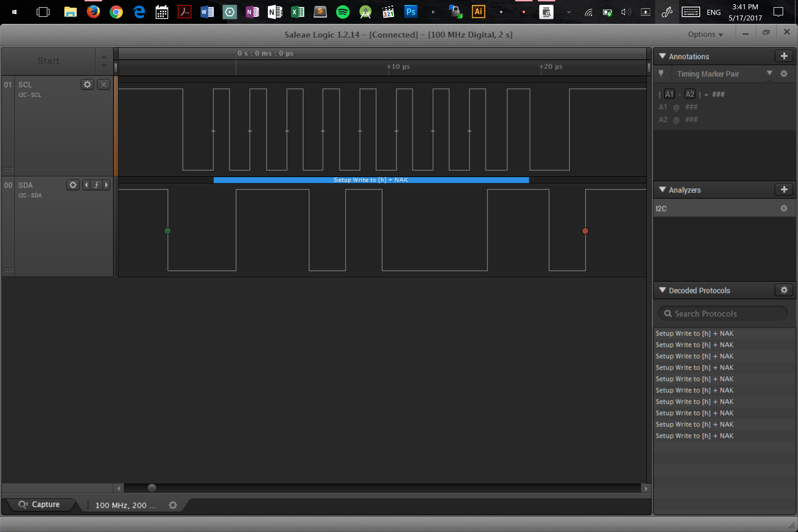This screenshot has height=532, width=798.
Task: Open Timing Marker Pair gear settings
Action: (x=784, y=74)
